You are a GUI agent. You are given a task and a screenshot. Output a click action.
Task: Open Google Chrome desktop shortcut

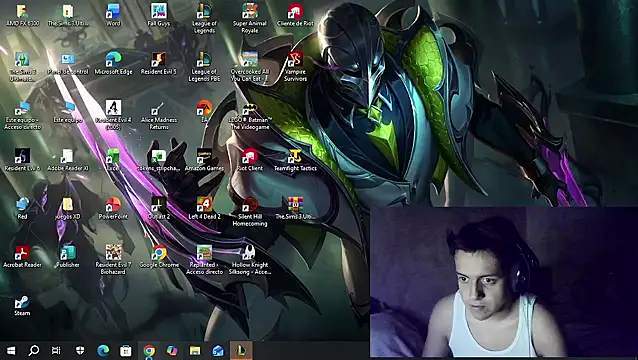(159, 256)
